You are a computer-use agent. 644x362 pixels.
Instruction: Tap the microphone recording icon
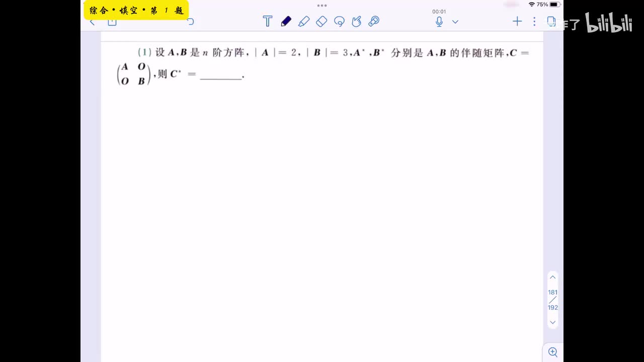point(439,22)
